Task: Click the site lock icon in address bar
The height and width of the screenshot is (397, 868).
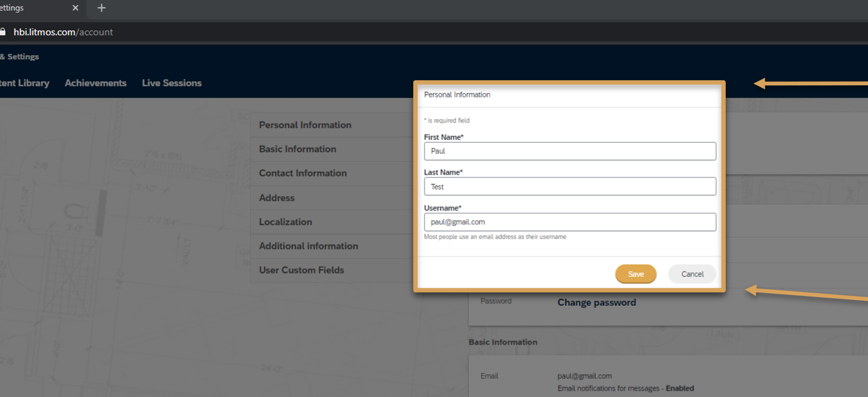Action: pyautogui.click(x=3, y=32)
